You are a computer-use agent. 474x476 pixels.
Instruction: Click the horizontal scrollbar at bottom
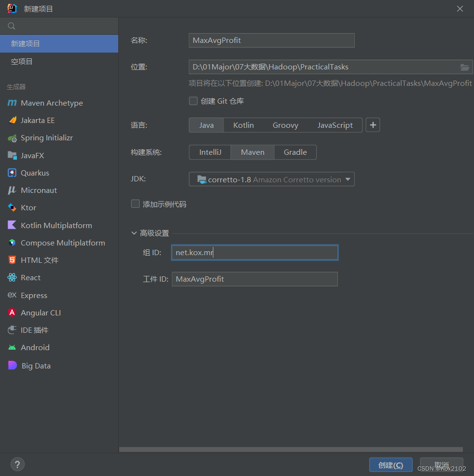coord(291,449)
